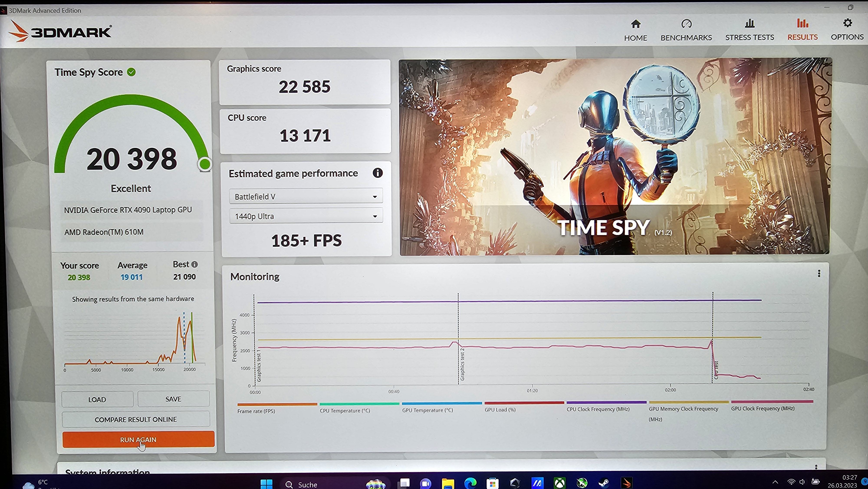
Task: Open Estimated game performance info icon
Action: pyautogui.click(x=377, y=173)
